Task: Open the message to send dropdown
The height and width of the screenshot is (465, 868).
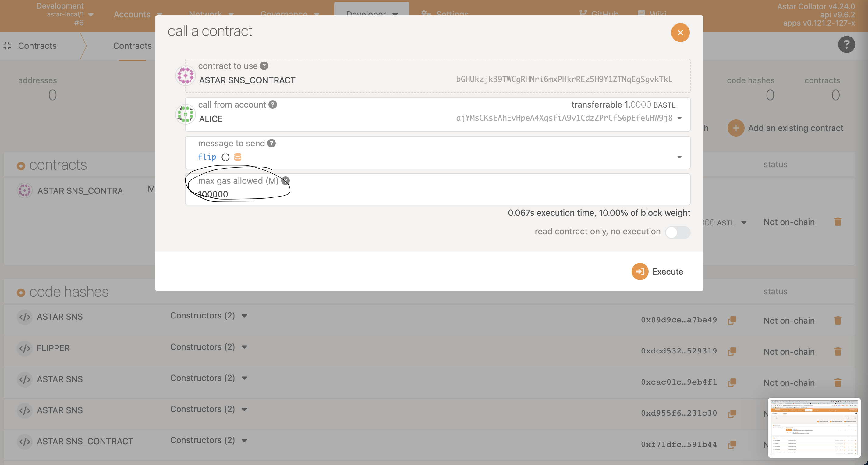Action: (679, 157)
